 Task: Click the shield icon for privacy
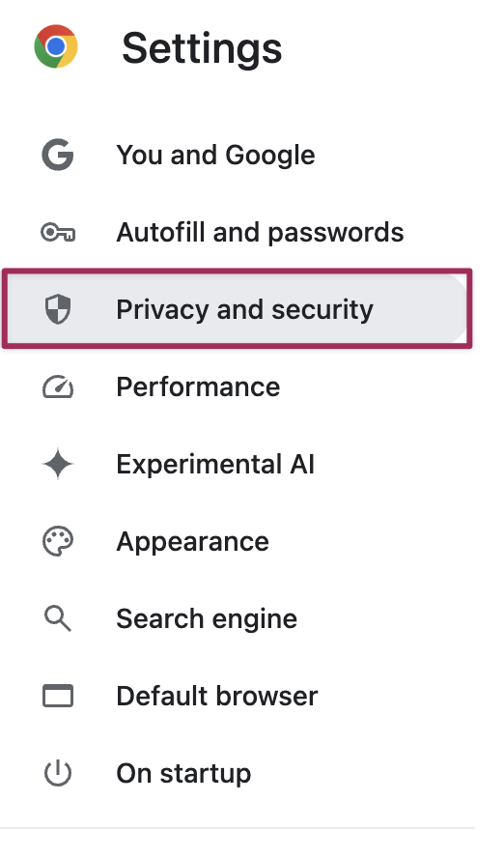point(58,309)
